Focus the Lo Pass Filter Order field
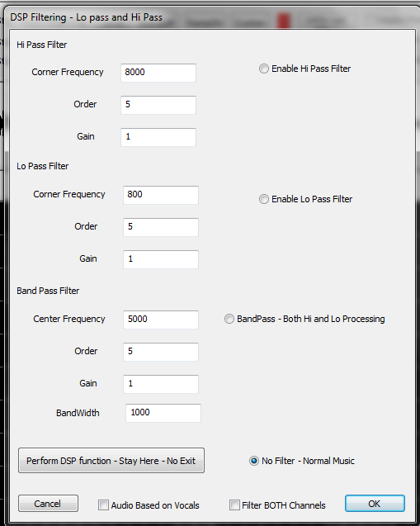 (x=161, y=227)
